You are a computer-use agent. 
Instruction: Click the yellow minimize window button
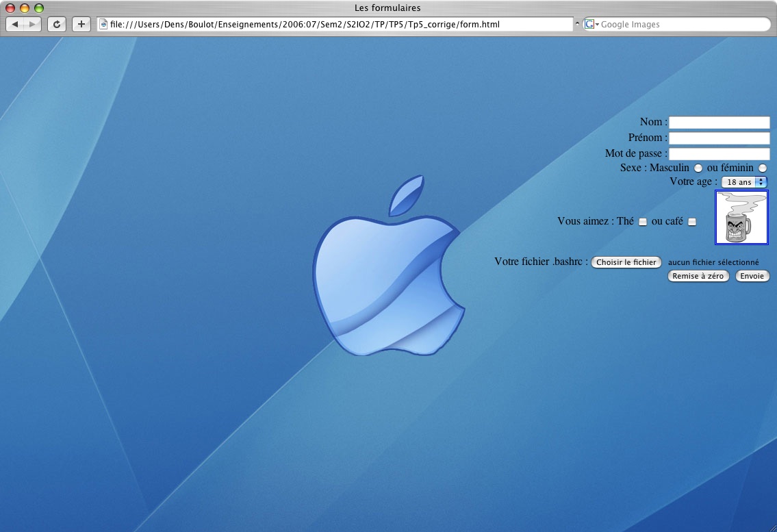coord(24,8)
